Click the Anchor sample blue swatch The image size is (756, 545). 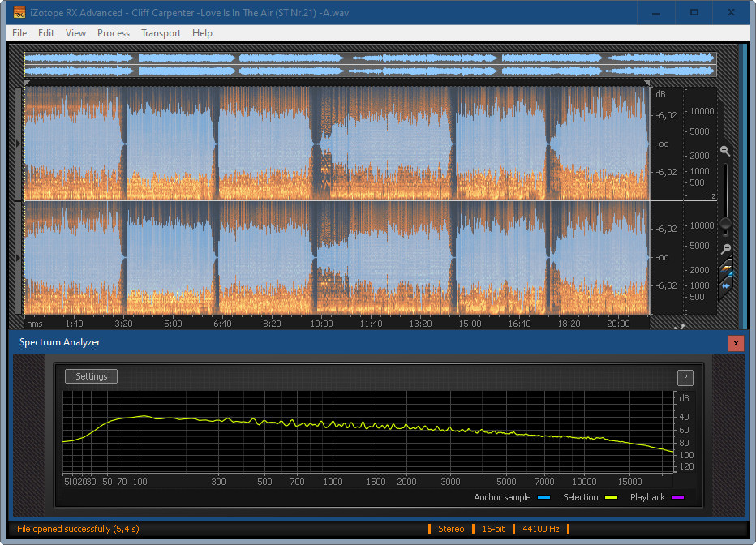pyautogui.click(x=543, y=498)
